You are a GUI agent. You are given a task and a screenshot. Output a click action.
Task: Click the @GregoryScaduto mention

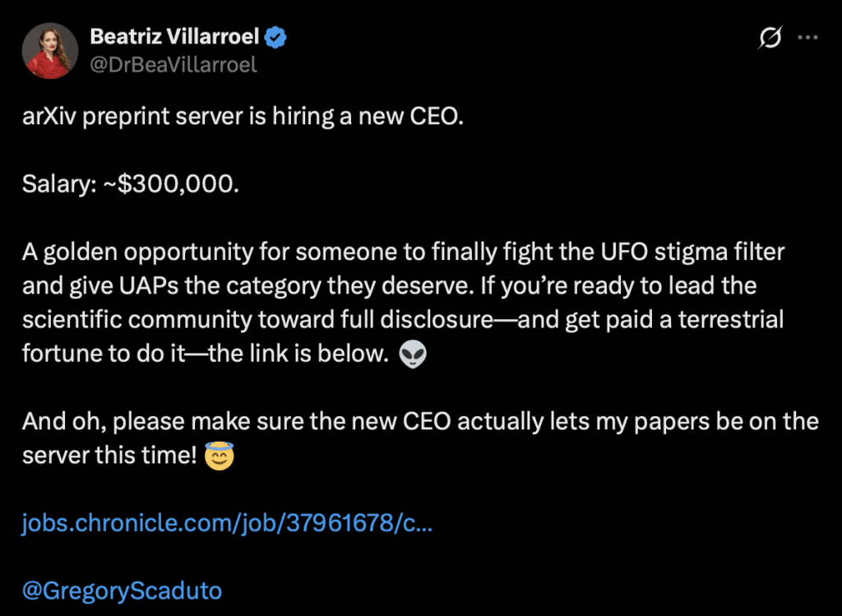click(x=120, y=591)
